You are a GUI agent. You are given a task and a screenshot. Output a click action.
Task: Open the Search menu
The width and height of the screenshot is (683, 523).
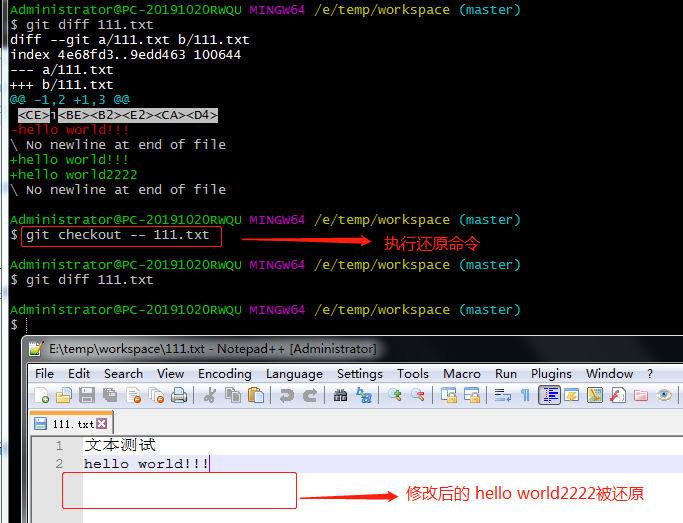pyautogui.click(x=123, y=374)
